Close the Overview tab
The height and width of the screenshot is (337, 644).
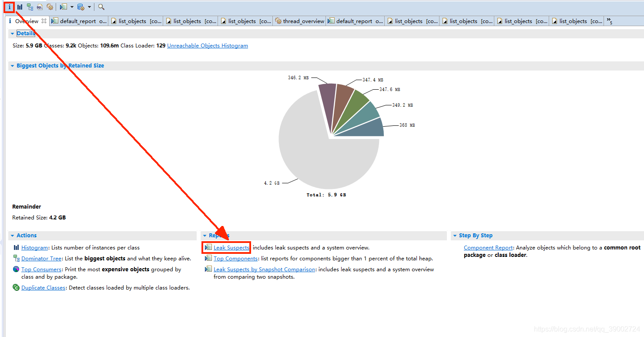pos(44,21)
